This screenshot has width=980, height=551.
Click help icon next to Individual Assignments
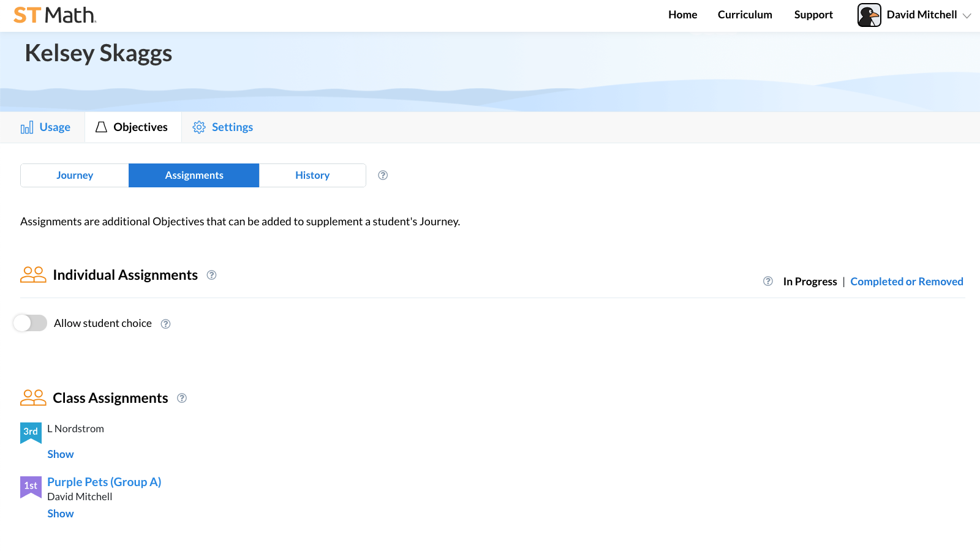(x=211, y=275)
